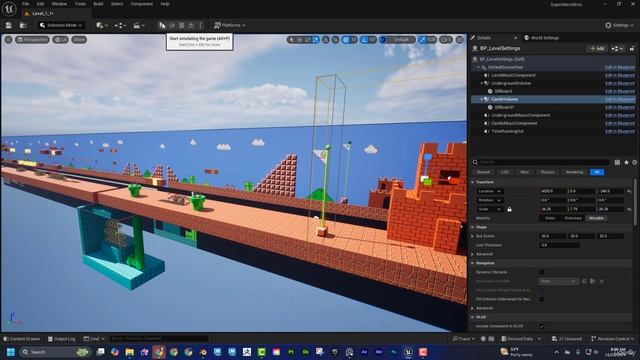Toggle rotation snapping in the viewport toolbar
This screenshot has width=640, height=360.
[364, 40]
